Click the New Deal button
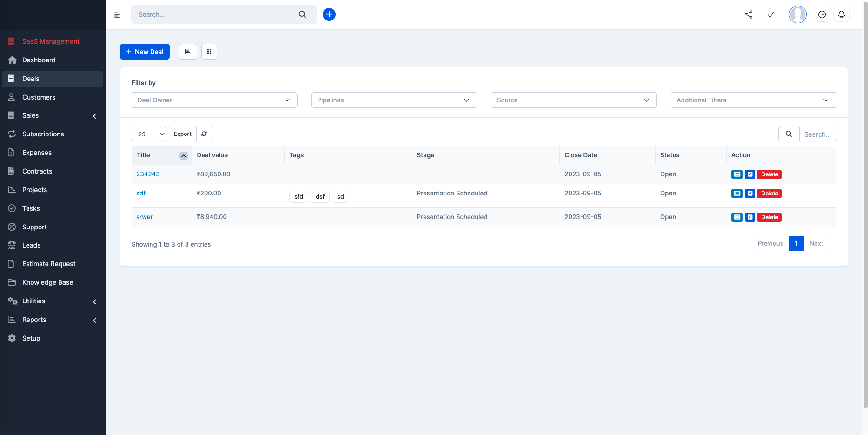Screen dimensions: 868x435 coord(145,52)
